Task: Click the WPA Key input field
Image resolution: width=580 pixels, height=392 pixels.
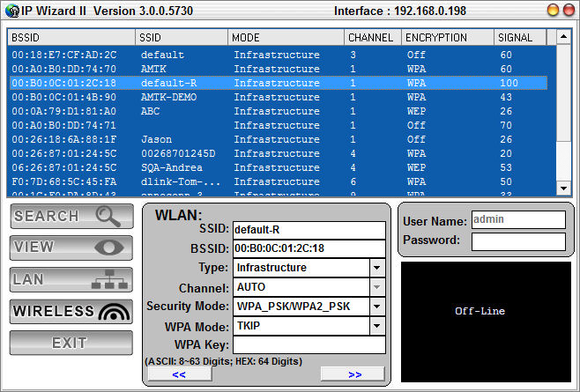Action: pyautogui.click(x=309, y=345)
